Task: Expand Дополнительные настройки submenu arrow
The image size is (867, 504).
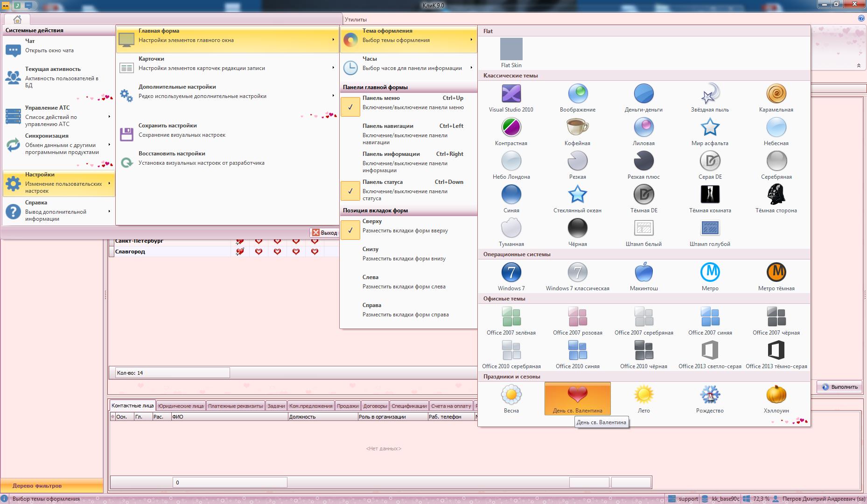Action: [x=333, y=96]
